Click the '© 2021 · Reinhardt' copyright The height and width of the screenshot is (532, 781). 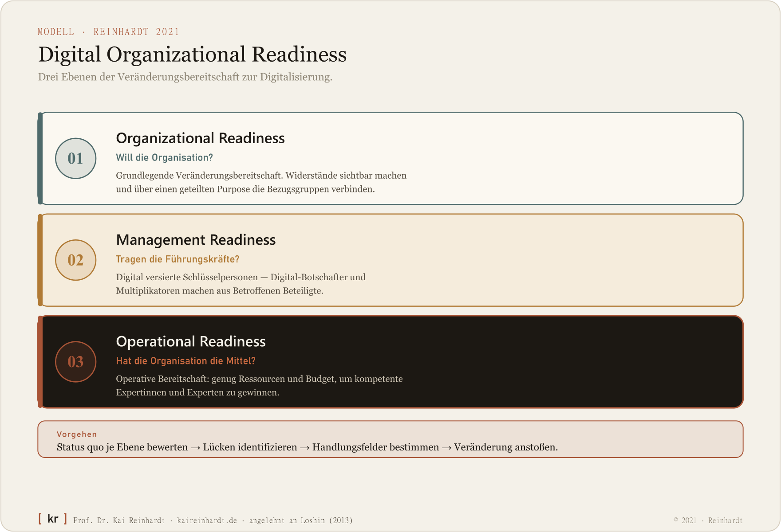pos(708,520)
